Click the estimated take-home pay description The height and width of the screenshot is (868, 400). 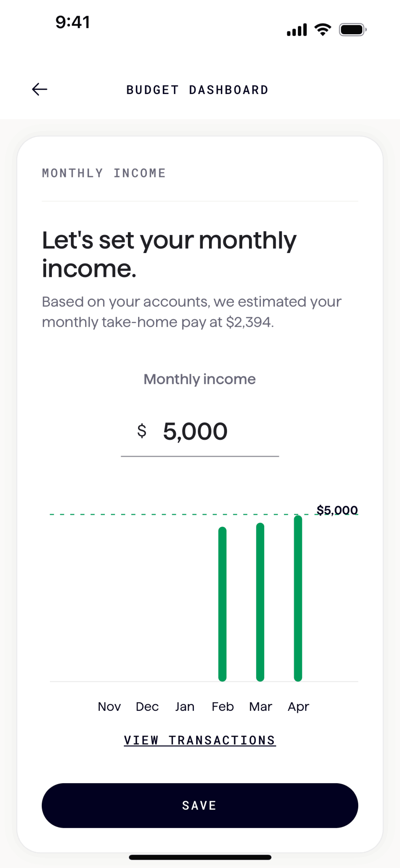pyautogui.click(x=191, y=312)
